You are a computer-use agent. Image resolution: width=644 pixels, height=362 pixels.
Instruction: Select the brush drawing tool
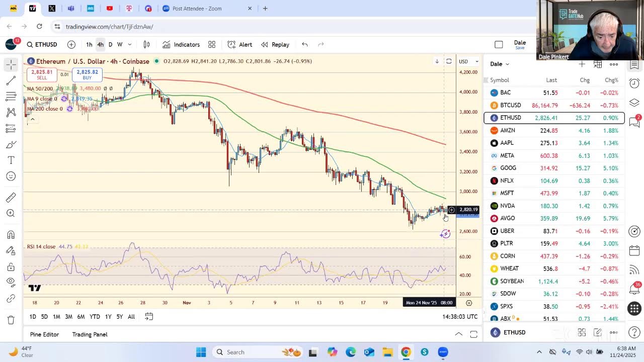tap(11, 145)
